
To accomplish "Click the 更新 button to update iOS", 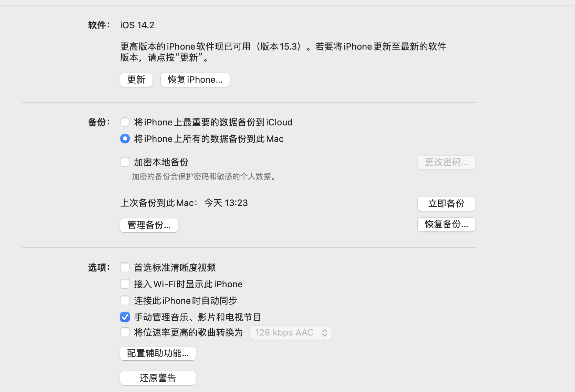I will [136, 80].
